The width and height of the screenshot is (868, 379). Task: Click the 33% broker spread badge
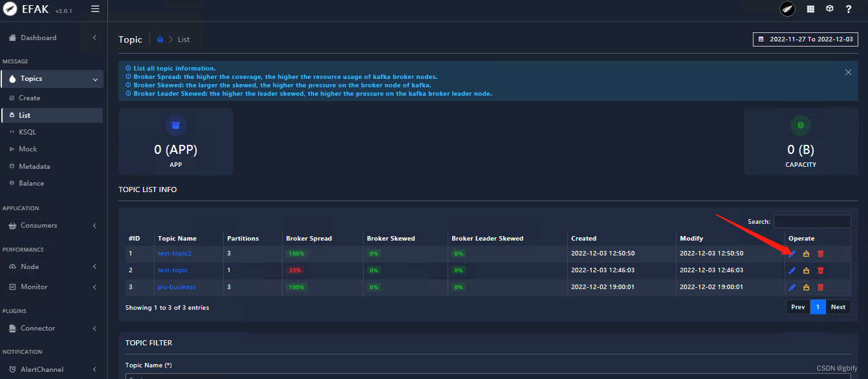pyautogui.click(x=295, y=270)
